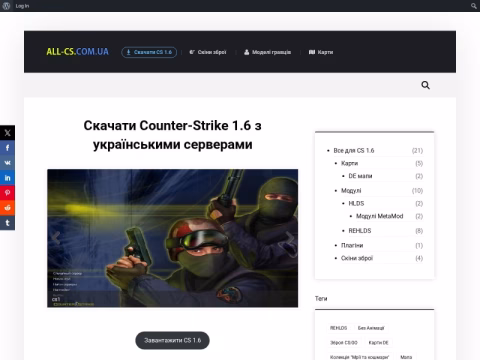Screen dimensions: 480x360
Task: Go to ALL-CS.COM.UA site logo
Action: [77, 52]
